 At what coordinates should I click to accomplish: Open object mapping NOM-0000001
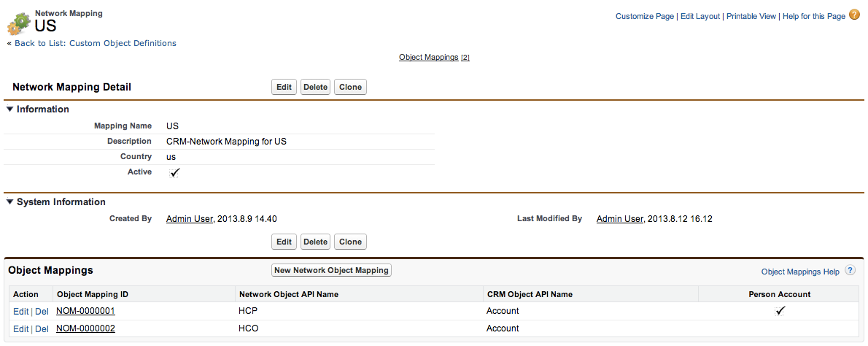(85, 311)
